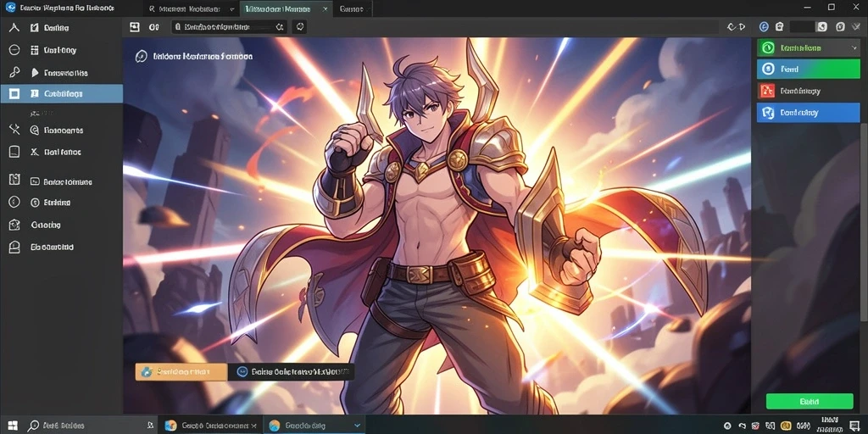
Task: Expand the chevron on the taskbar app button
Action: tap(358, 426)
